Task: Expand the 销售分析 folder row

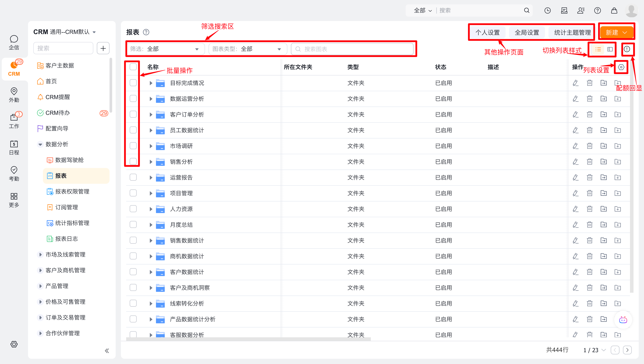Action: (x=151, y=162)
